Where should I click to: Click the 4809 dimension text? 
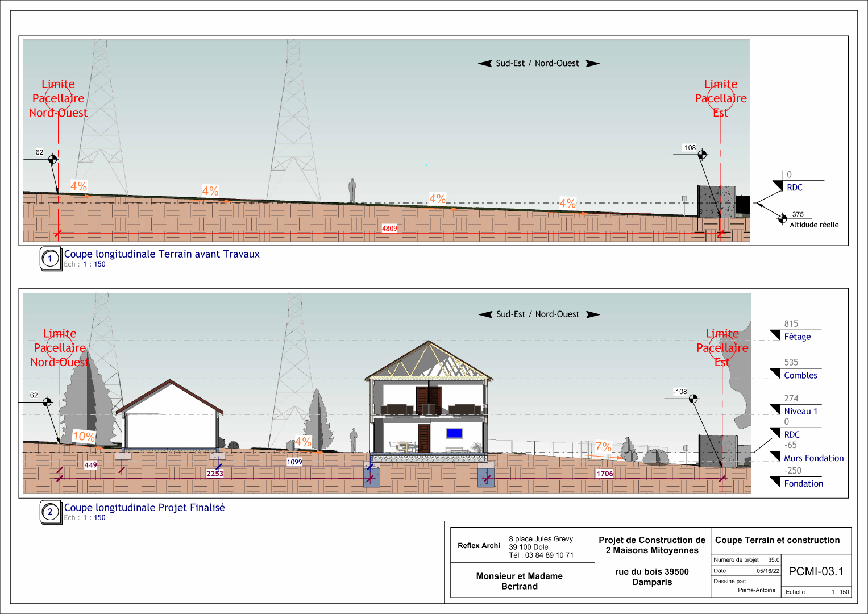[389, 229]
